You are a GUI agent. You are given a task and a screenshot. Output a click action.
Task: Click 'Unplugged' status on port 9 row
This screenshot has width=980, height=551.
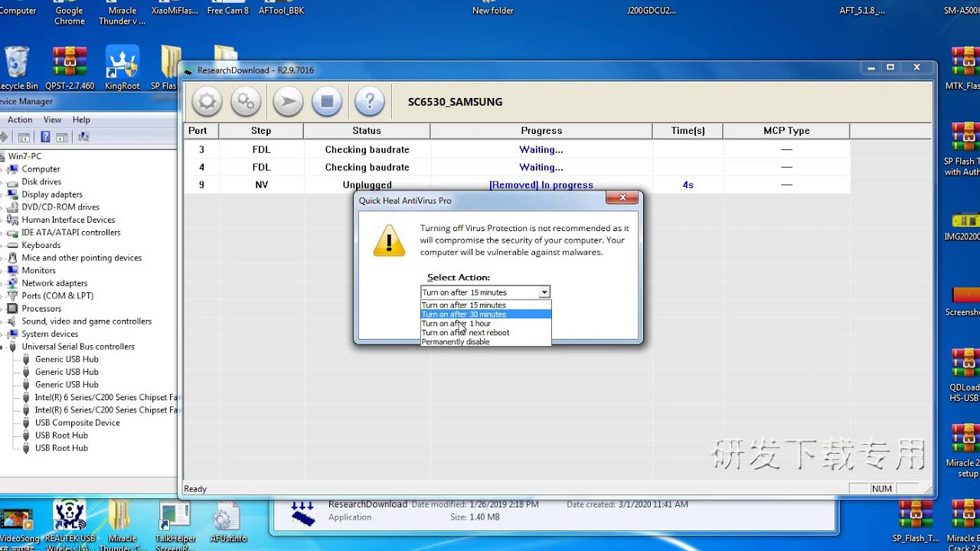point(367,185)
